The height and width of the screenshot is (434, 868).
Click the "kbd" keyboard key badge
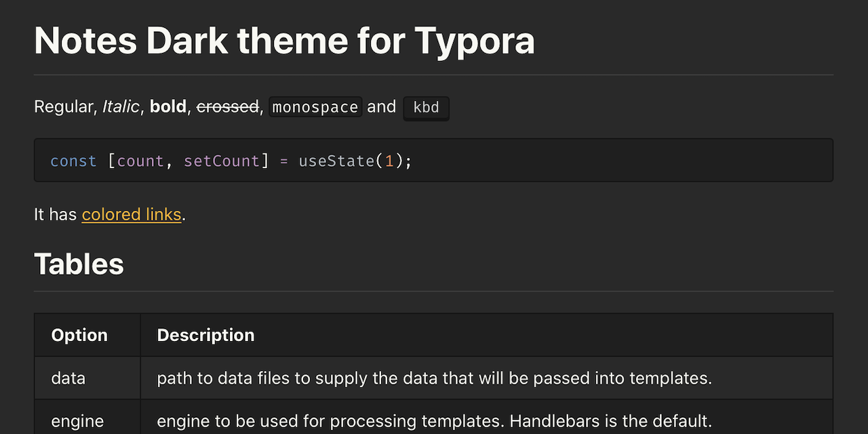[426, 108]
